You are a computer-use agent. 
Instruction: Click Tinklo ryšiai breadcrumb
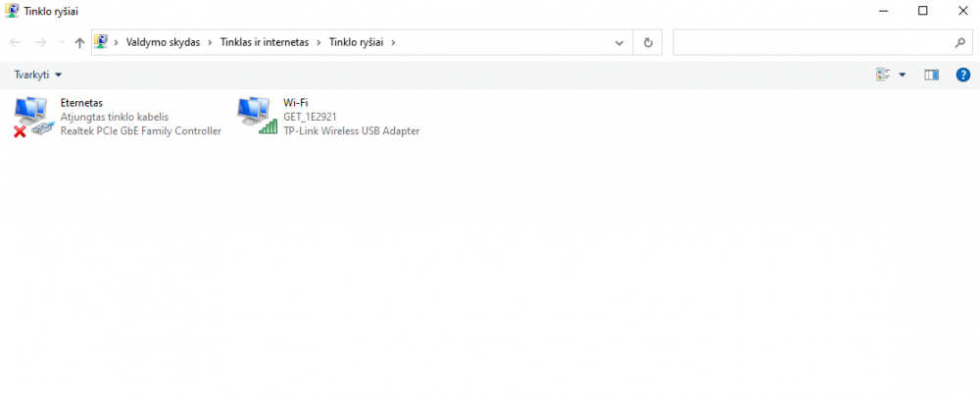[357, 42]
